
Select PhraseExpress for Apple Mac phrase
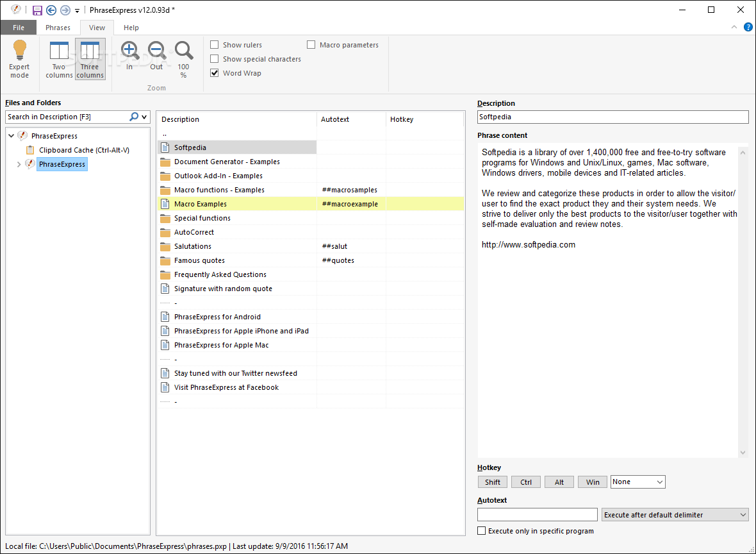point(221,345)
